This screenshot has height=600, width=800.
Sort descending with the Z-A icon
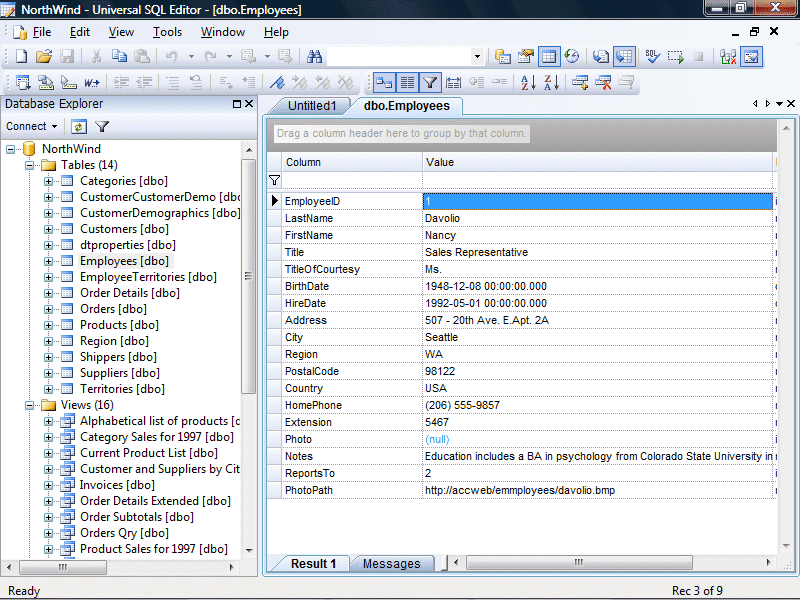[549, 83]
